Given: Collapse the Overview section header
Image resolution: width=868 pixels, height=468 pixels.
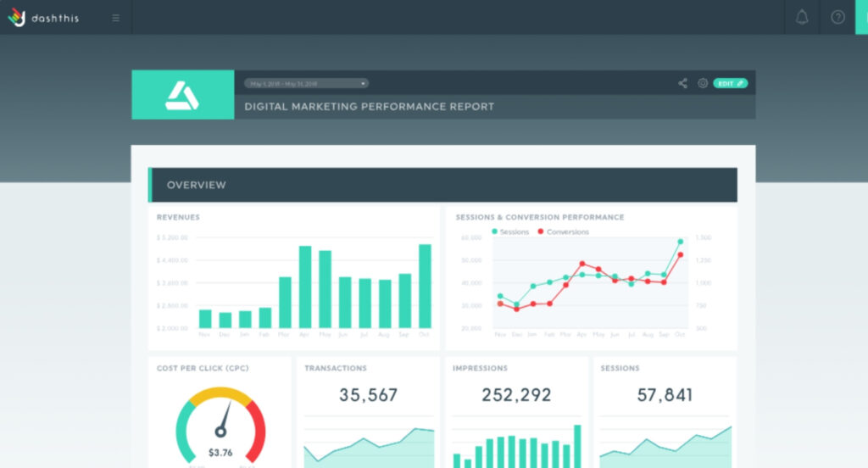Looking at the screenshot, I should tap(442, 185).
